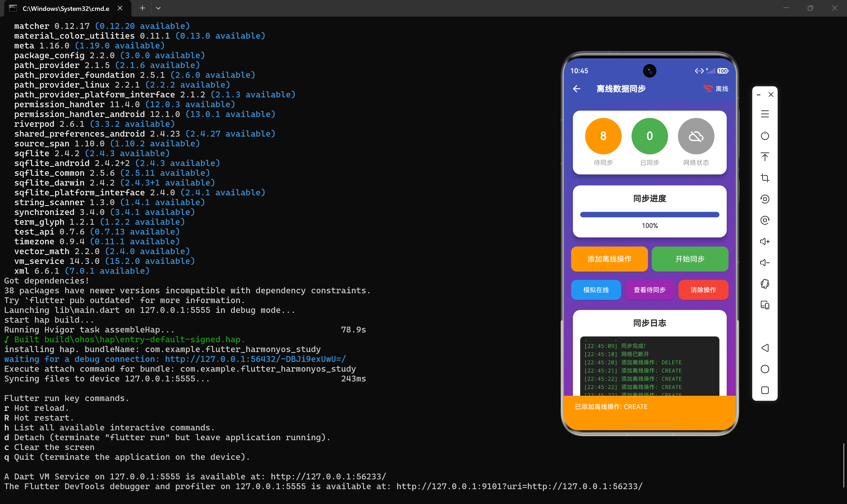Click log line '网络已断开'
The image size is (847, 504).
(x=616, y=354)
